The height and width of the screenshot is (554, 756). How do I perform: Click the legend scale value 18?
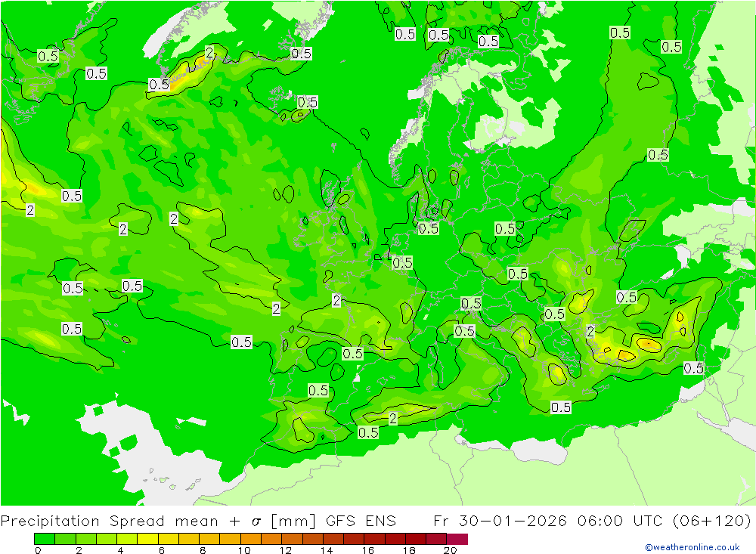(x=409, y=550)
